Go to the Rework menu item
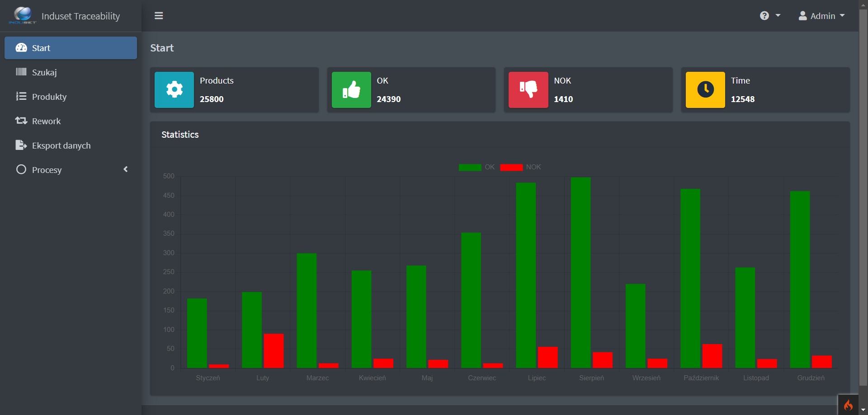This screenshot has height=415, width=868. 46,121
